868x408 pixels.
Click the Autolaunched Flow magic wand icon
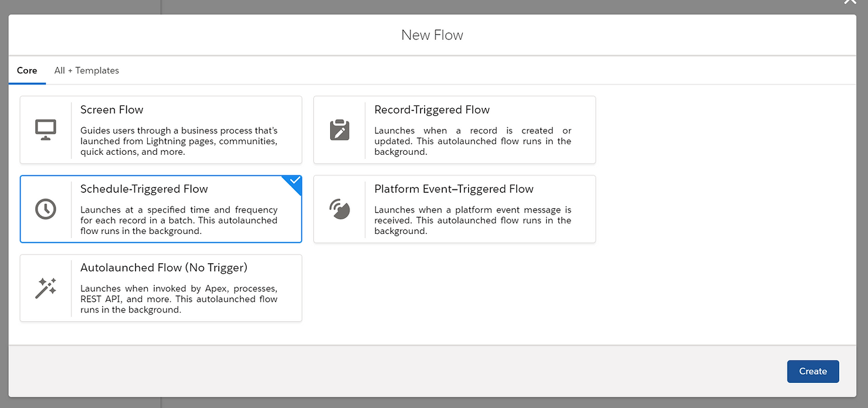pos(46,287)
